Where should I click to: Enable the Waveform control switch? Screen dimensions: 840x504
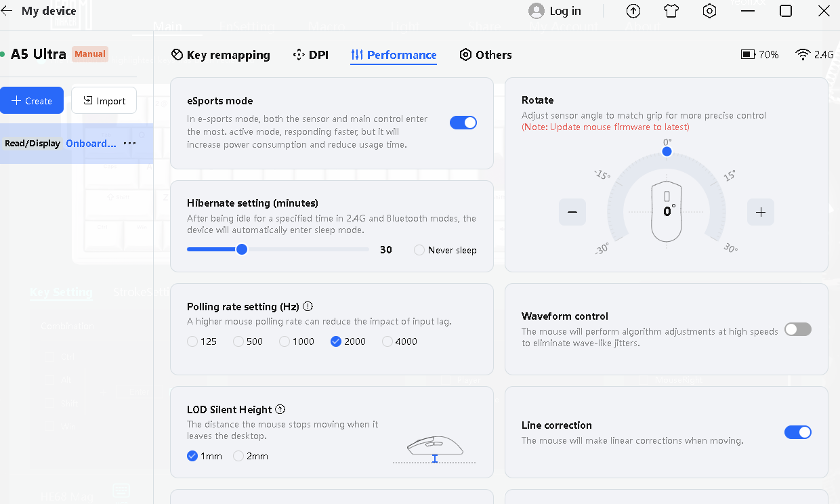coord(797,329)
